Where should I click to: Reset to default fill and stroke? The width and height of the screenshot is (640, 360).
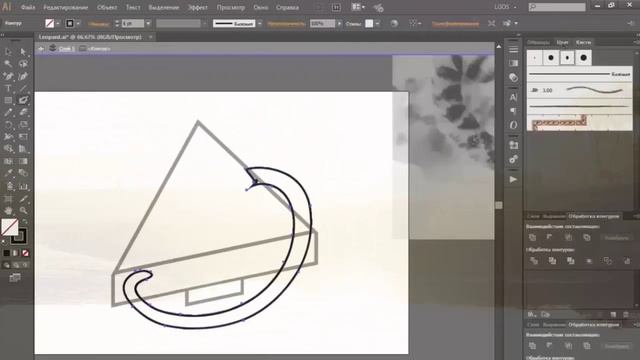point(4,242)
